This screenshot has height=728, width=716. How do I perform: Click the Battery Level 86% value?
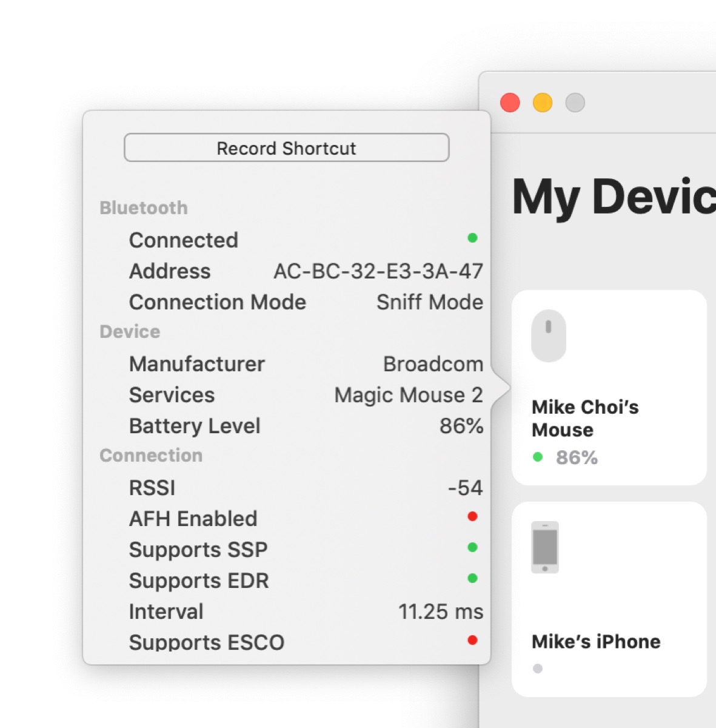click(461, 426)
